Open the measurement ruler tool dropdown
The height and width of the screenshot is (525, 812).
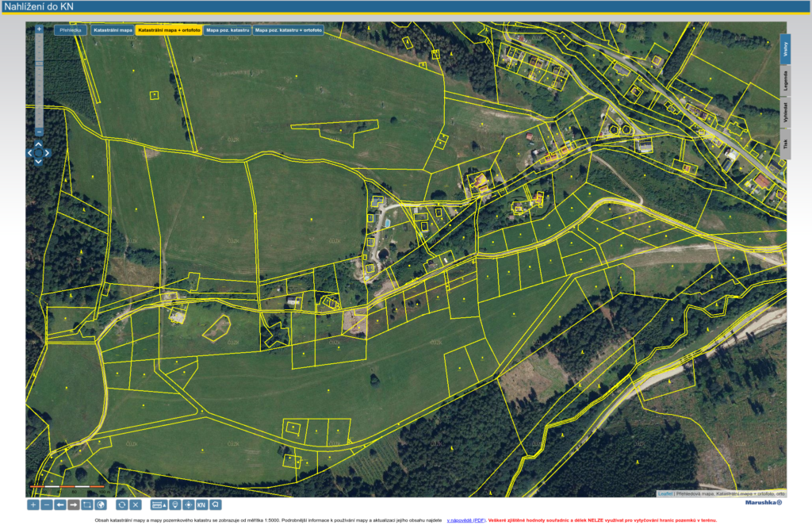158,504
